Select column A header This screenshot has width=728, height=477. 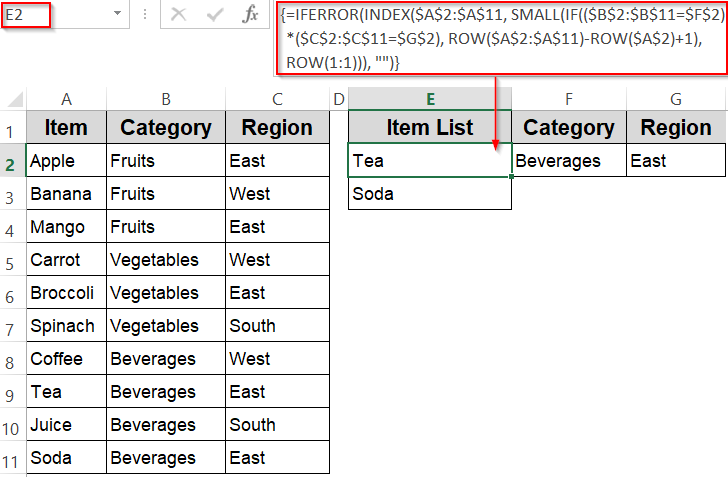pos(66,99)
